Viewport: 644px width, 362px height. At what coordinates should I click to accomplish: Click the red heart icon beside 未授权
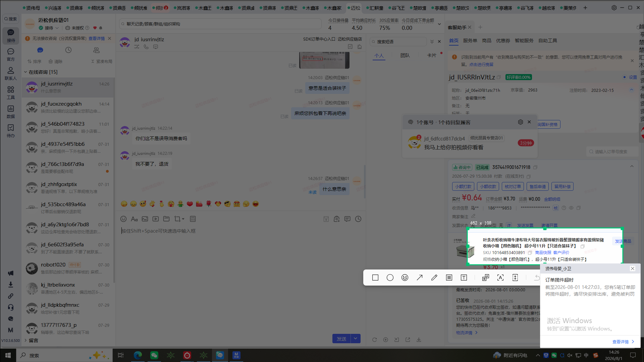95,28
